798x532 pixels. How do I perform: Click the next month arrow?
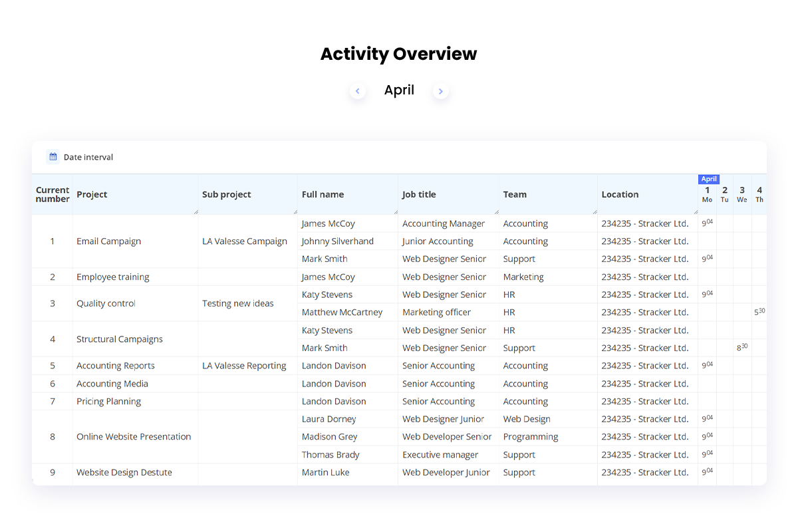click(440, 94)
